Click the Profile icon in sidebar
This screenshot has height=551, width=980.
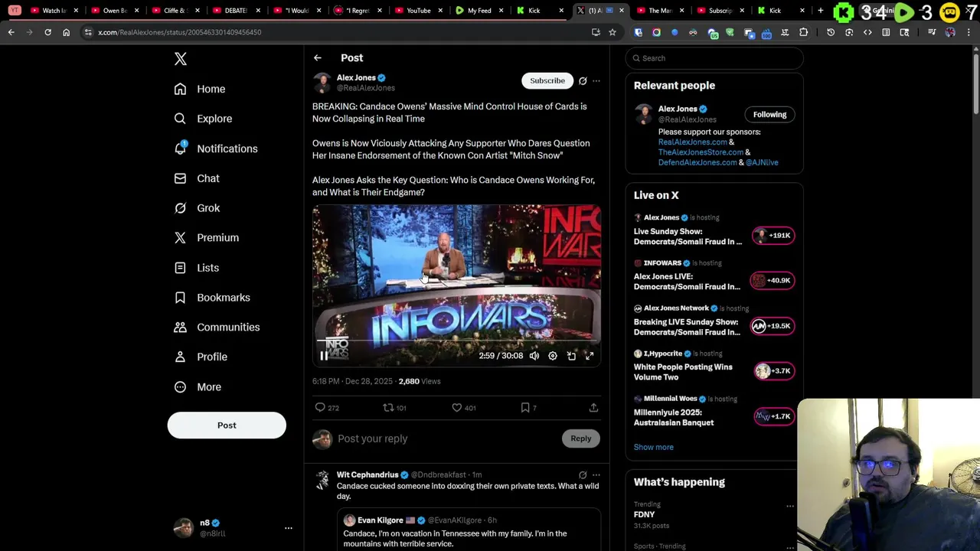click(180, 357)
